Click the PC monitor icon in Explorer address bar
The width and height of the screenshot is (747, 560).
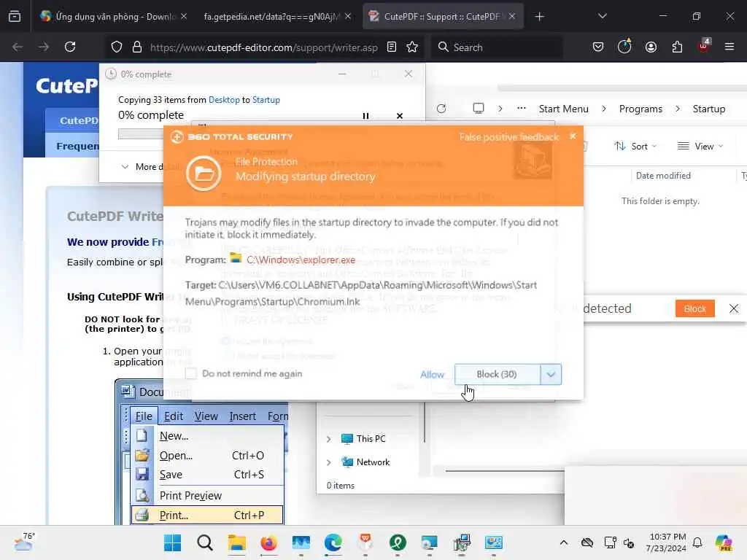point(479,109)
